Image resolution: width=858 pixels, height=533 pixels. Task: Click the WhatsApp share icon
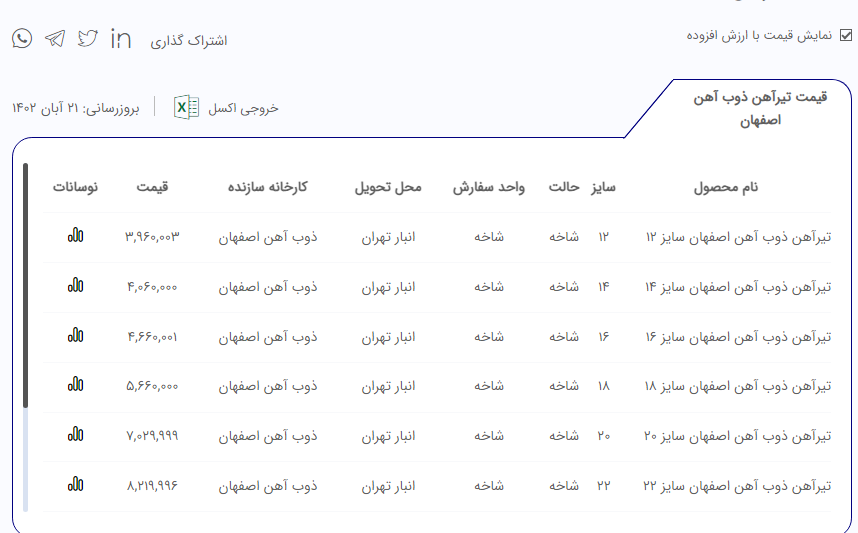coord(22,39)
